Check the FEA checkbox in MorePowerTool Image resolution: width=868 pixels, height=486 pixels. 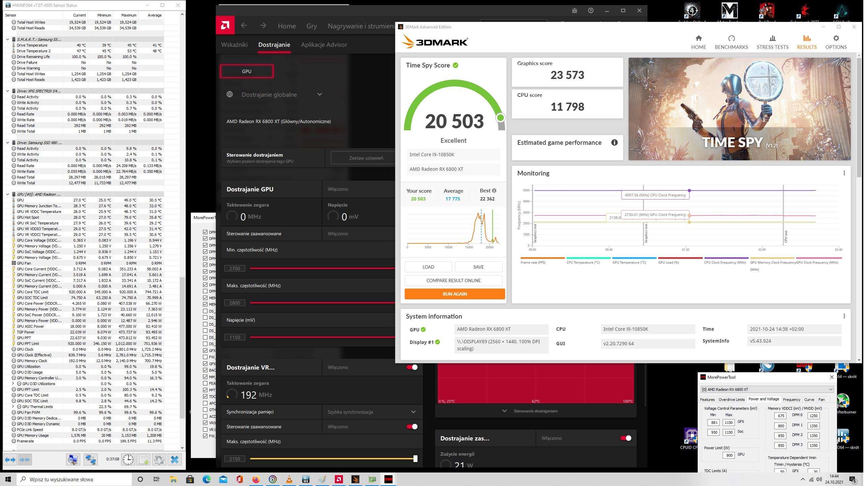click(x=205, y=383)
